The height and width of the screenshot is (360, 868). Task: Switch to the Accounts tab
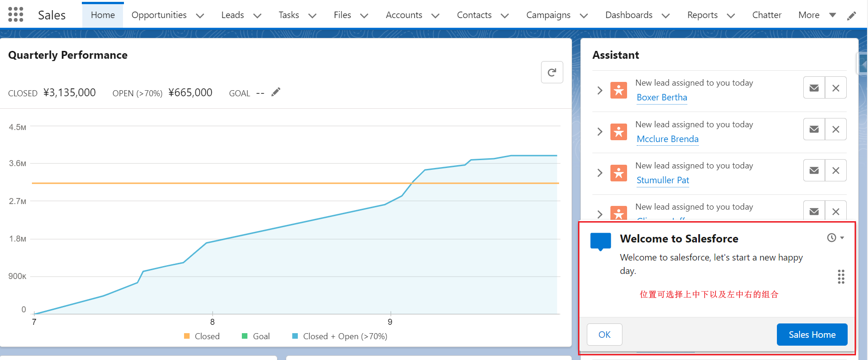point(404,15)
